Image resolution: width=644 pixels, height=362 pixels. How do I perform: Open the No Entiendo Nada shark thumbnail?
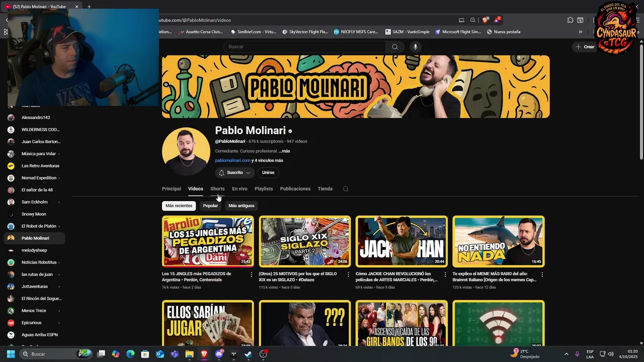pos(499,241)
